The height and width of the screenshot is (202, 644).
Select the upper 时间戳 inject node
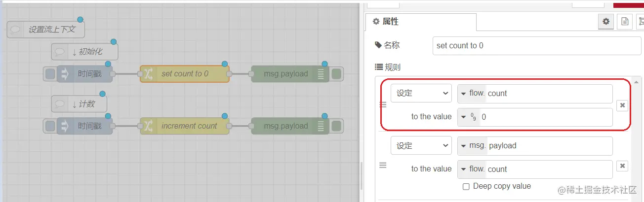click(84, 74)
